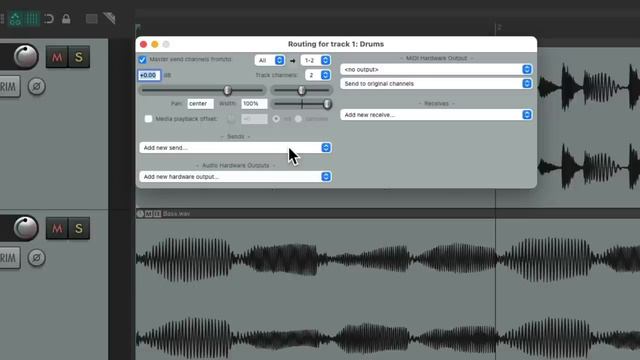The image size is (640, 360).
Task: Toggle the green envelope points move button
Action: [x=16, y=19]
